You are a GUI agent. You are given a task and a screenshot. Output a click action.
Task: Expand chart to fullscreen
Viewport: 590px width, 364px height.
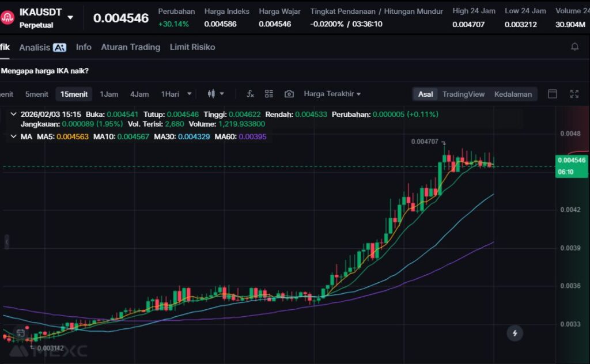pos(574,94)
